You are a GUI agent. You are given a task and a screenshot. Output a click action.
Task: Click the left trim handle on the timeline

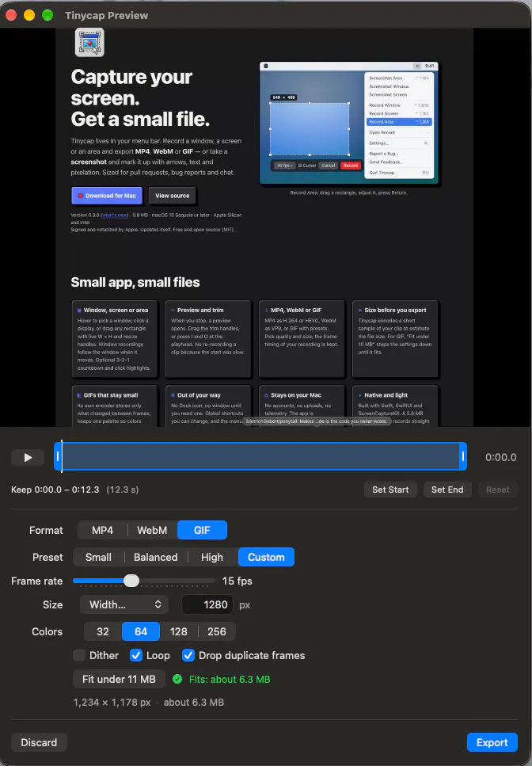[x=58, y=456]
